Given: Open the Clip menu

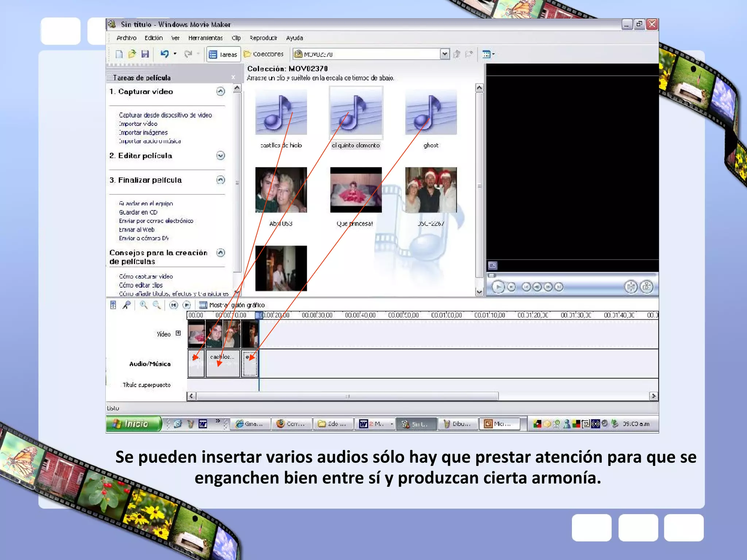Looking at the screenshot, I should click(x=236, y=38).
